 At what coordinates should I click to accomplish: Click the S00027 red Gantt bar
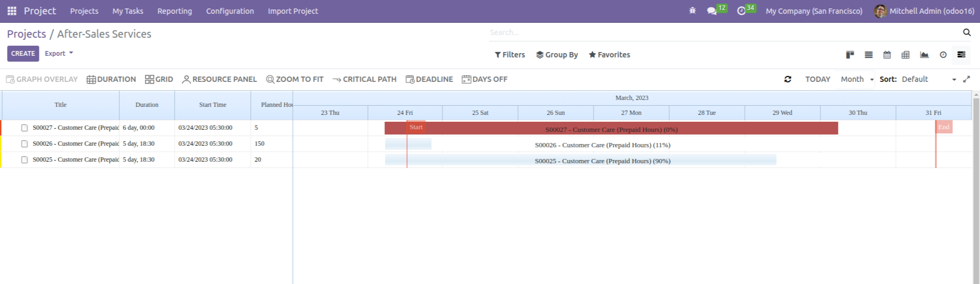pos(611,128)
